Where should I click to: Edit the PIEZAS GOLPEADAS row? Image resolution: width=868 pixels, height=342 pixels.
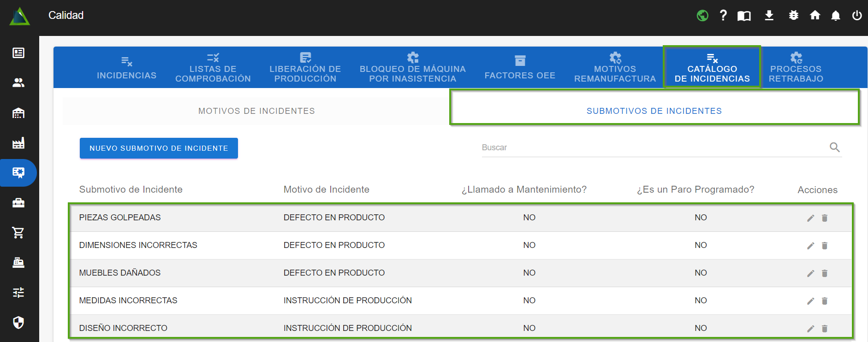810,218
